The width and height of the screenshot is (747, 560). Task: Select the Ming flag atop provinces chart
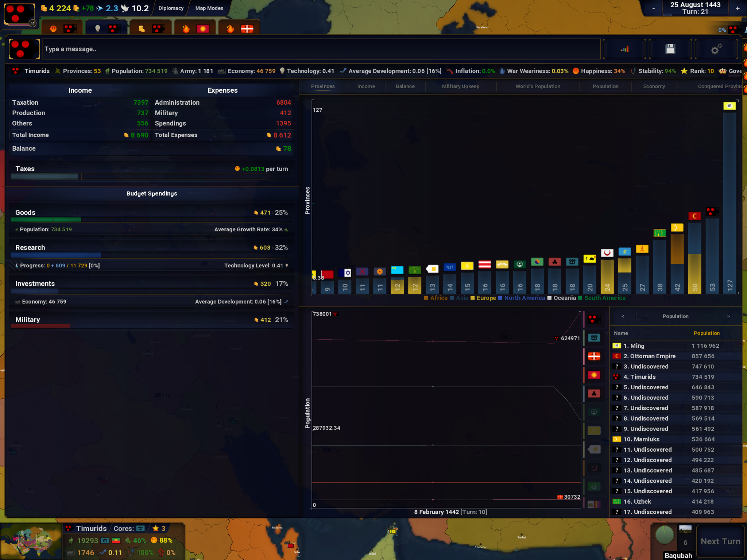[x=729, y=106]
